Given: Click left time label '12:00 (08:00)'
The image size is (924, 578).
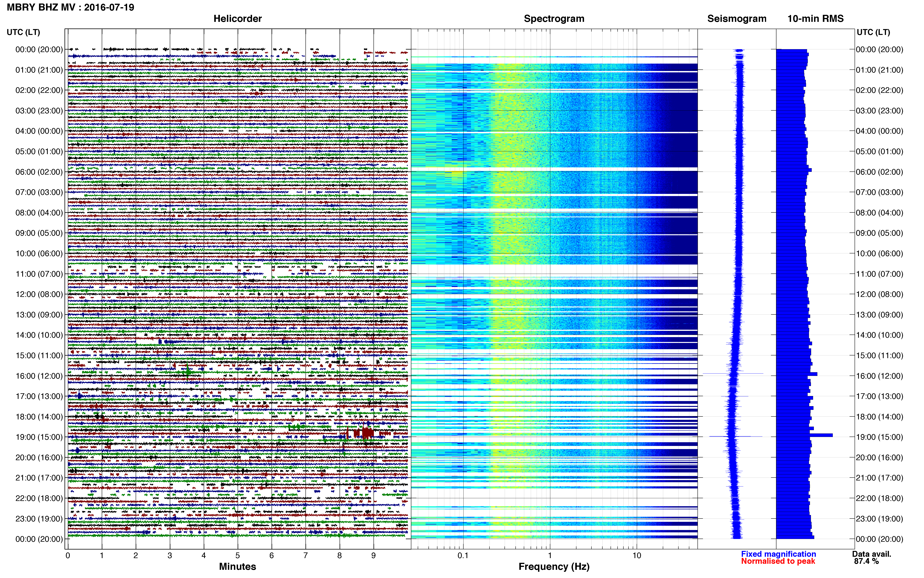Looking at the screenshot, I should click(x=39, y=294).
